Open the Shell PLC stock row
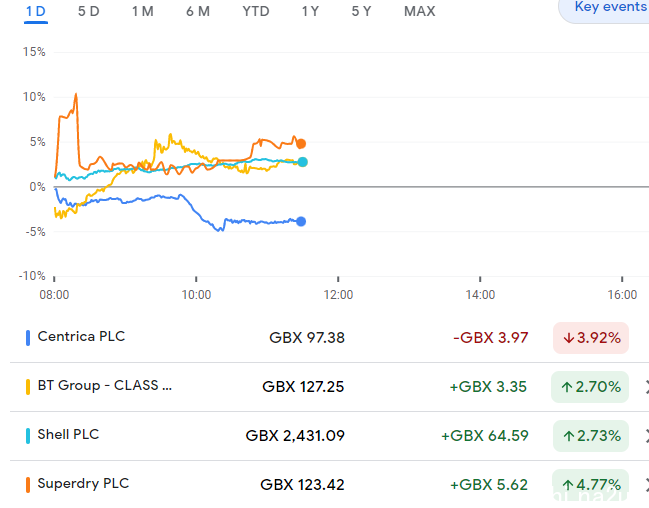Screen dimensions: 649x508 pos(329,436)
